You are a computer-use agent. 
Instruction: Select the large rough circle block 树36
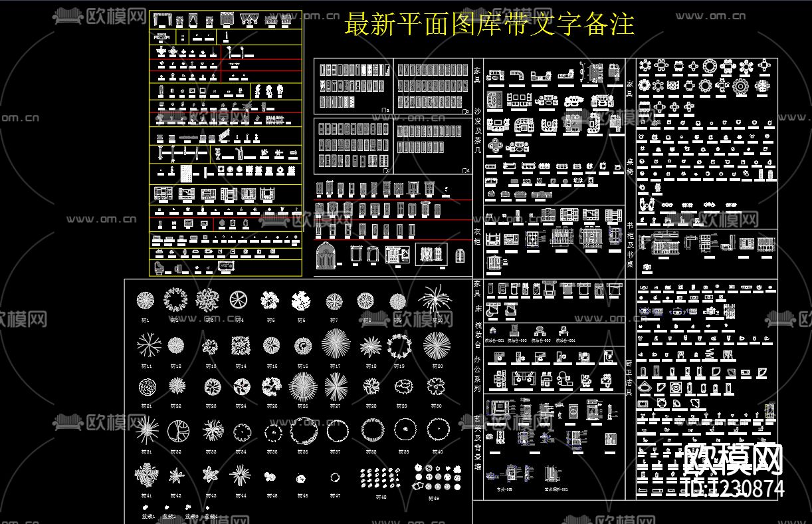pyautogui.click(x=304, y=431)
